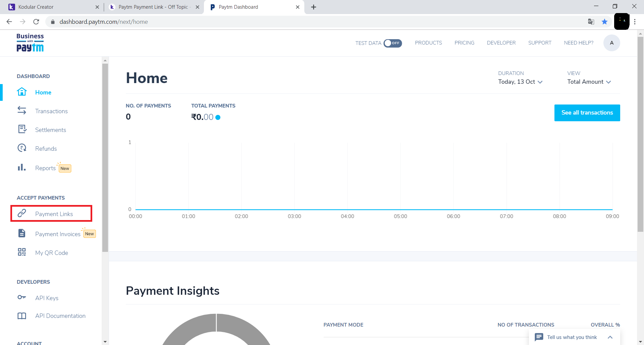Click the Home house icon in sidebar
Image resolution: width=644 pixels, height=345 pixels.
point(22,92)
